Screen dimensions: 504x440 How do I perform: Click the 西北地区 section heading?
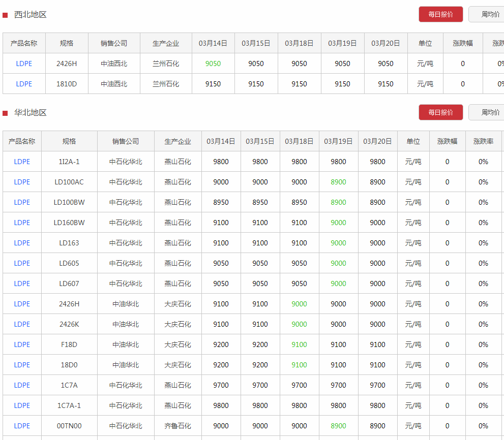pos(30,14)
